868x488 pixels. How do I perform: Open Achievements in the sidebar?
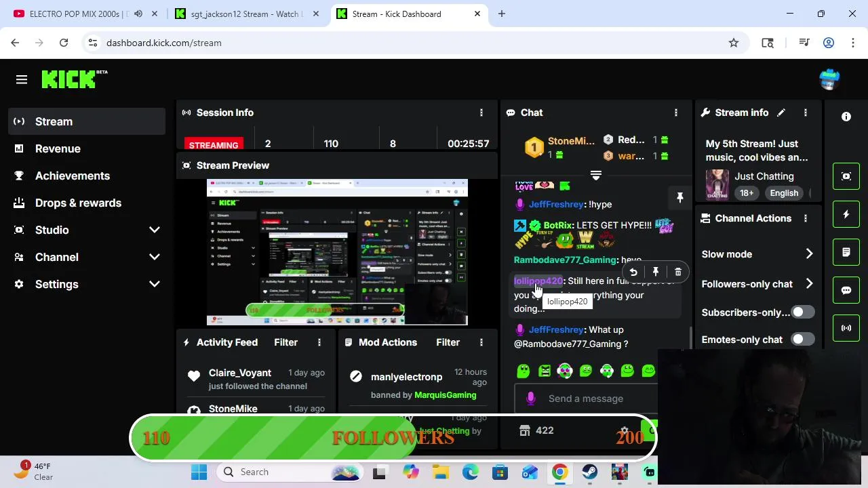87,176
